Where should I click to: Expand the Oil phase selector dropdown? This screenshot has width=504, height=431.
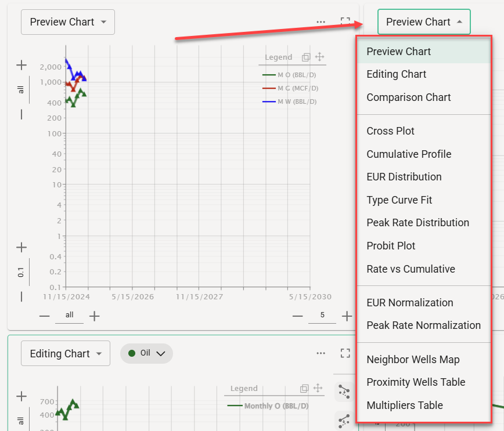pyautogui.click(x=146, y=353)
